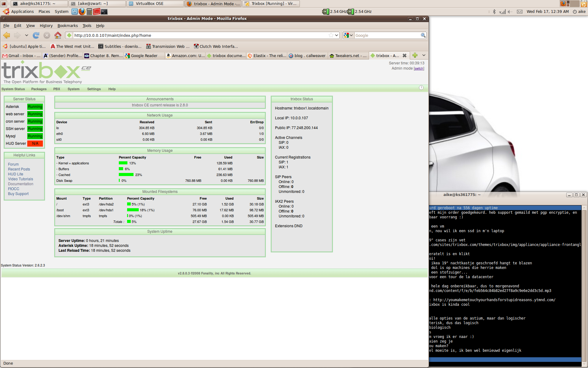Viewport: 588px width, 368px height.
Task: Open the list all tabs dropdown
Action: coord(424,55)
